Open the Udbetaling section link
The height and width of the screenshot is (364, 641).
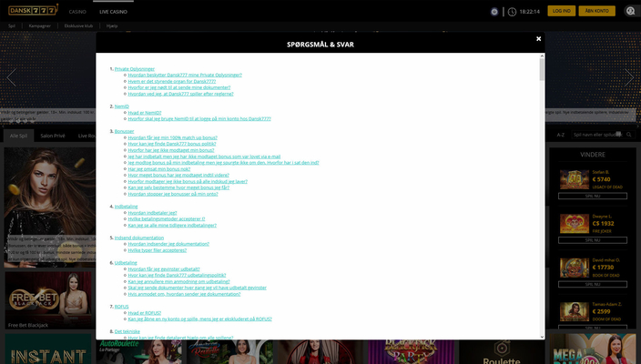click(x=126, y=263)
